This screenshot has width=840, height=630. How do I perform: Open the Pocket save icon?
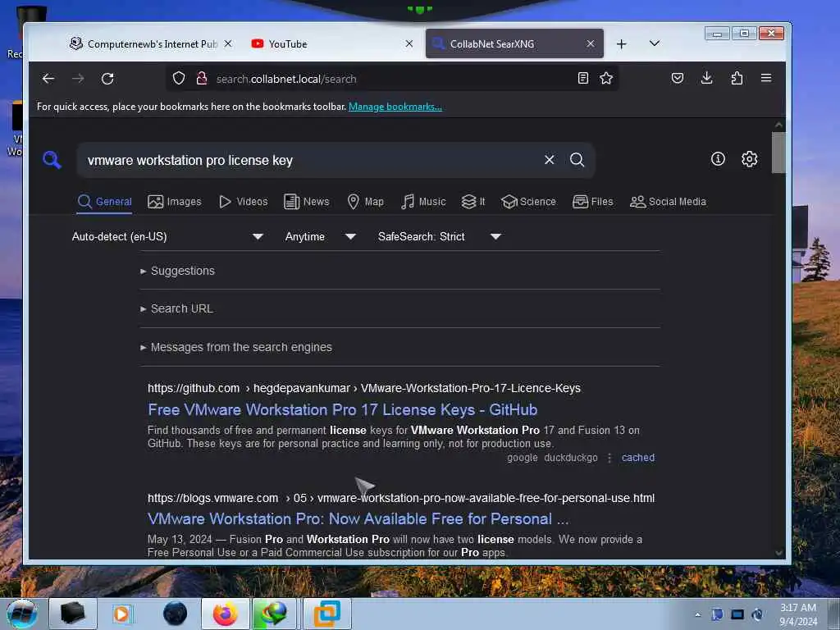click(x=677, y=78)
